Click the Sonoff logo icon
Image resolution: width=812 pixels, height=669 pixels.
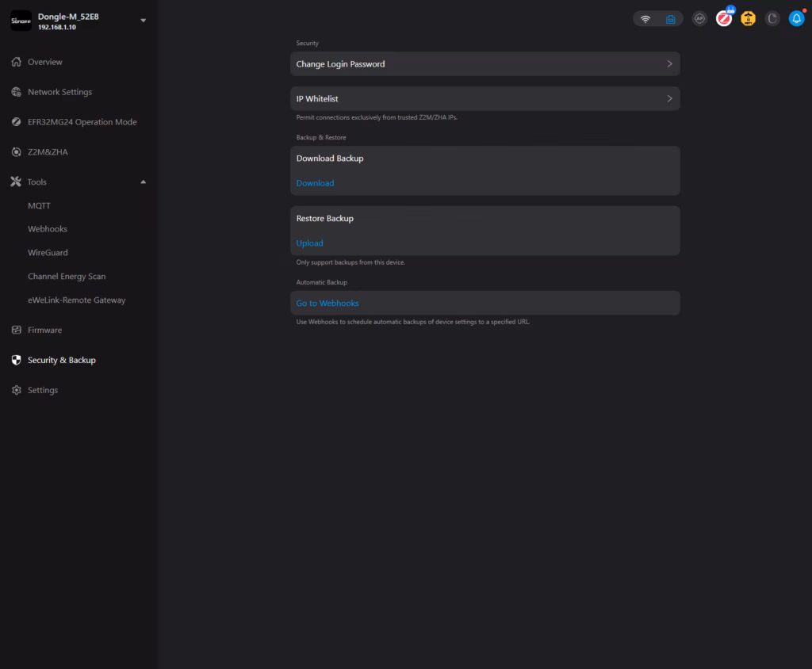tap(21, 21)
